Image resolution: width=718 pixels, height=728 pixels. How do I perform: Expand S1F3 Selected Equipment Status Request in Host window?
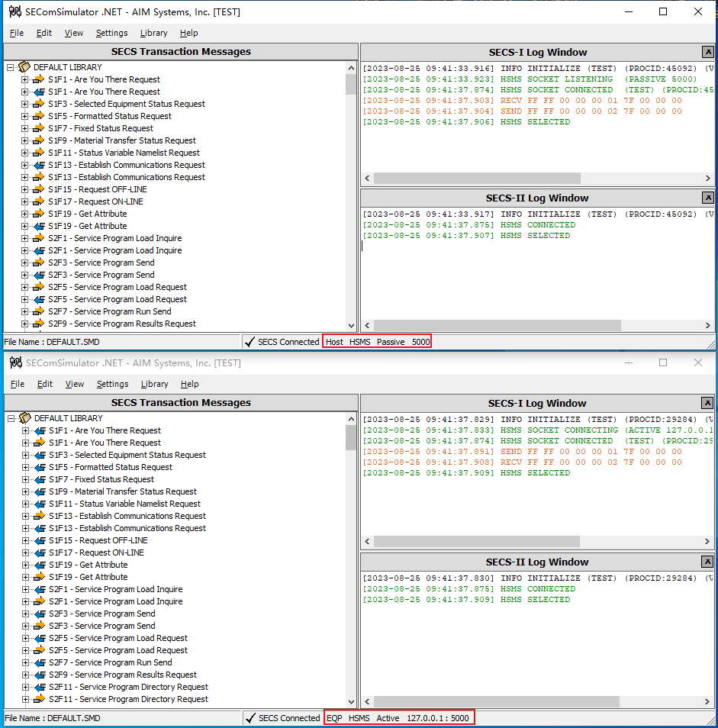point(24,104)
